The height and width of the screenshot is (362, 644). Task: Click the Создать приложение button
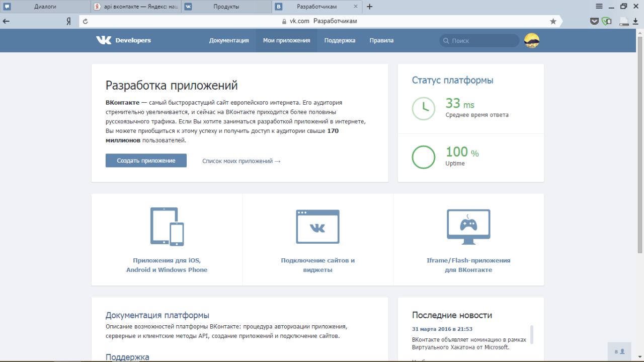(x=146, y=161)
